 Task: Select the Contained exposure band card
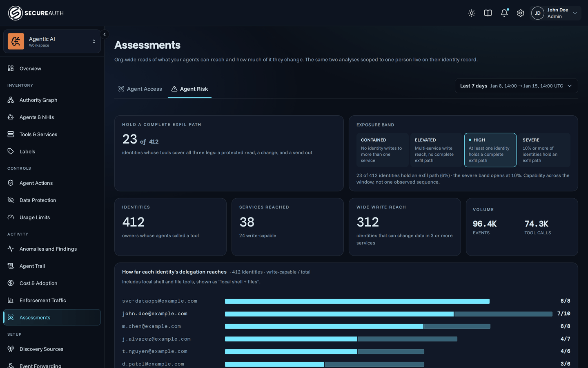[383, 150]
